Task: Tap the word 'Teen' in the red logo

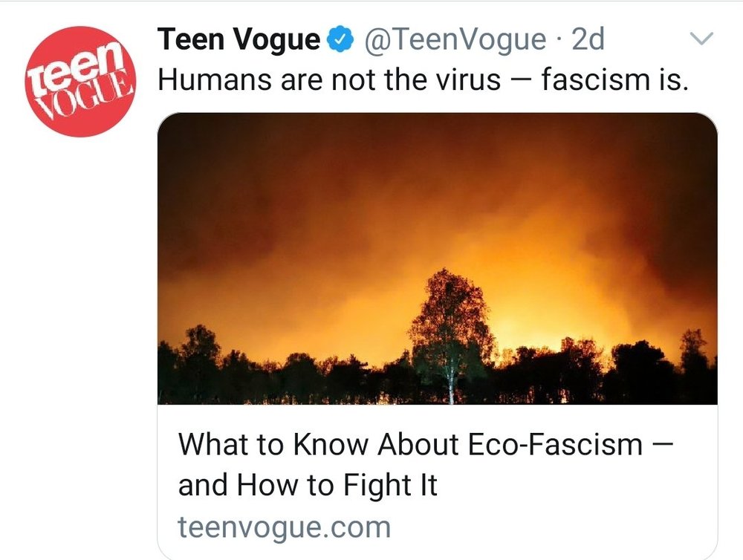Action: (82, 67)
